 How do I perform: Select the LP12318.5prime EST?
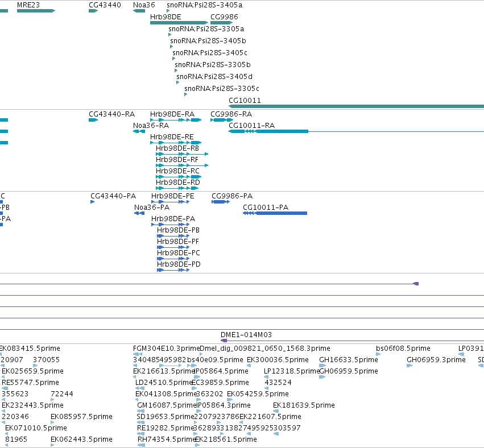(x=266, y=377)
